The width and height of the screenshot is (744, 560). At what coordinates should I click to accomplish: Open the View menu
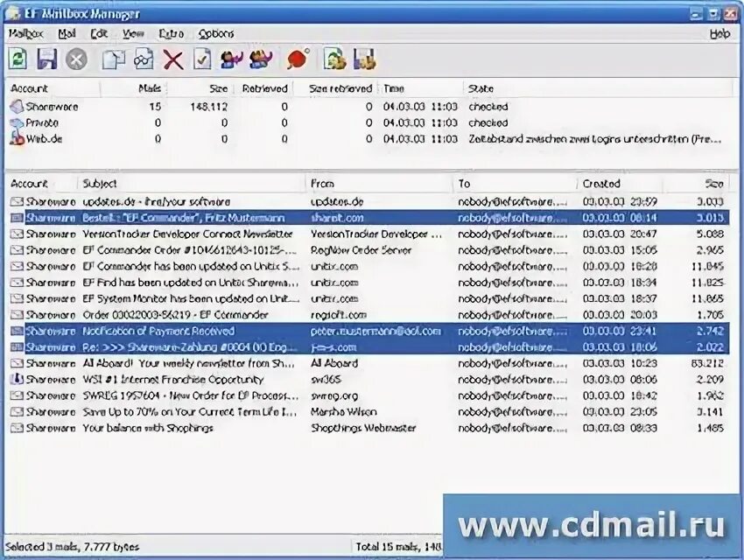pyautogui.click(x=133, y=33)
